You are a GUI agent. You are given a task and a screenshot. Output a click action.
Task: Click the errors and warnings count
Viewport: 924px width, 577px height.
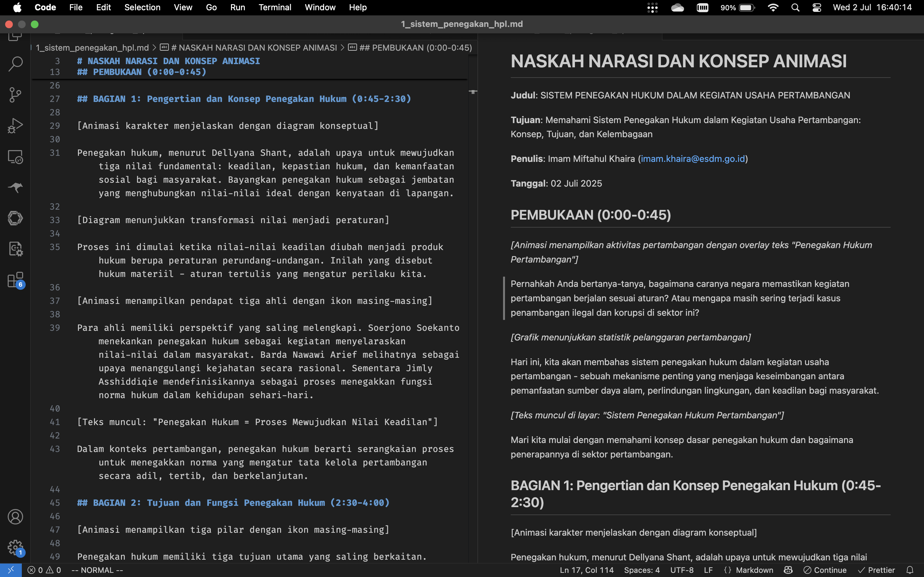click(x=44, y=570)
